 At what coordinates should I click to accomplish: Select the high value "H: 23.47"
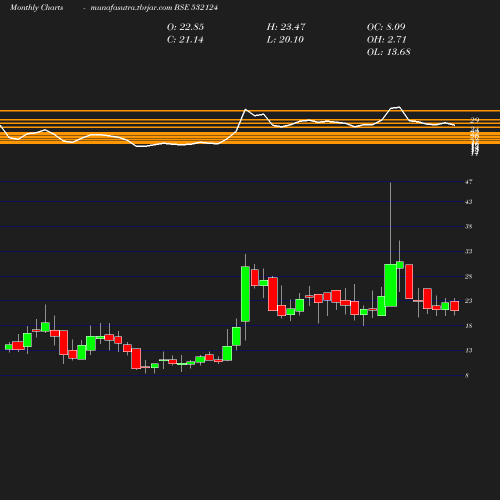tap(286, 27)
